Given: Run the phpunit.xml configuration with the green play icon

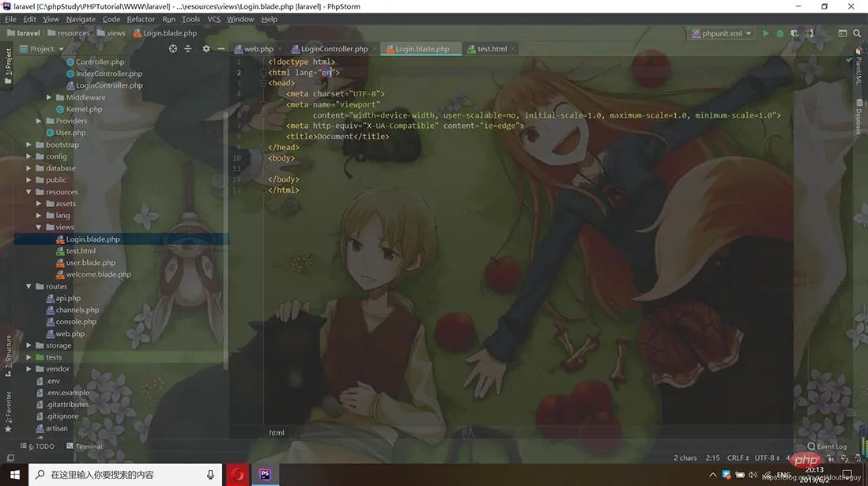Looking at the screenshot, I should click(765, 33).
